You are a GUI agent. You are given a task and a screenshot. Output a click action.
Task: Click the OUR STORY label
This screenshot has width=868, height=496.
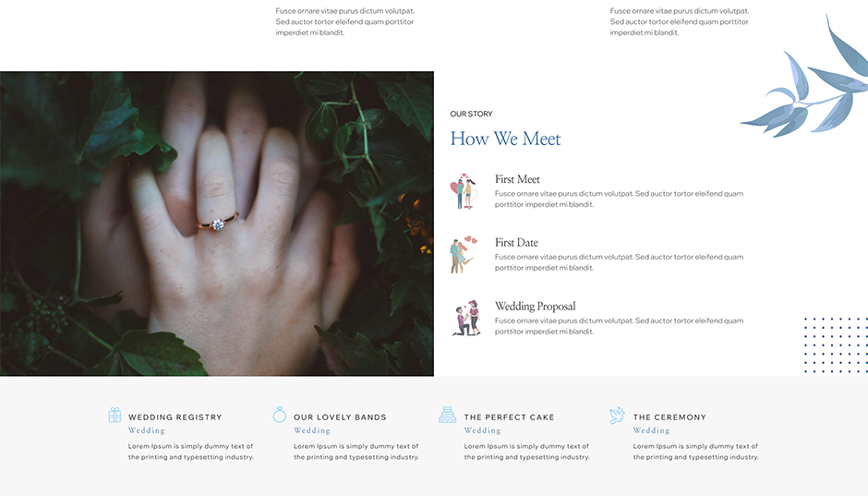point(471,114)
